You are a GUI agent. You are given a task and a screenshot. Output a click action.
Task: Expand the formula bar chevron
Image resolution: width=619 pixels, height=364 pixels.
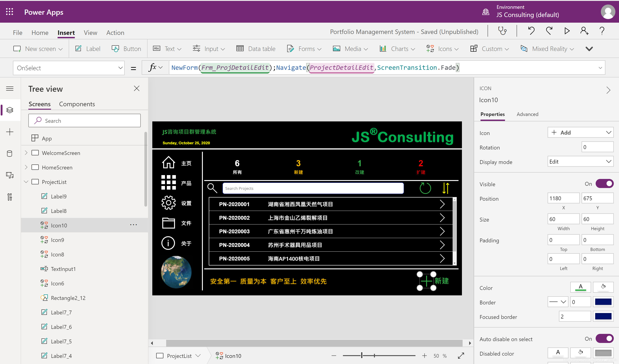coord(600,68)
